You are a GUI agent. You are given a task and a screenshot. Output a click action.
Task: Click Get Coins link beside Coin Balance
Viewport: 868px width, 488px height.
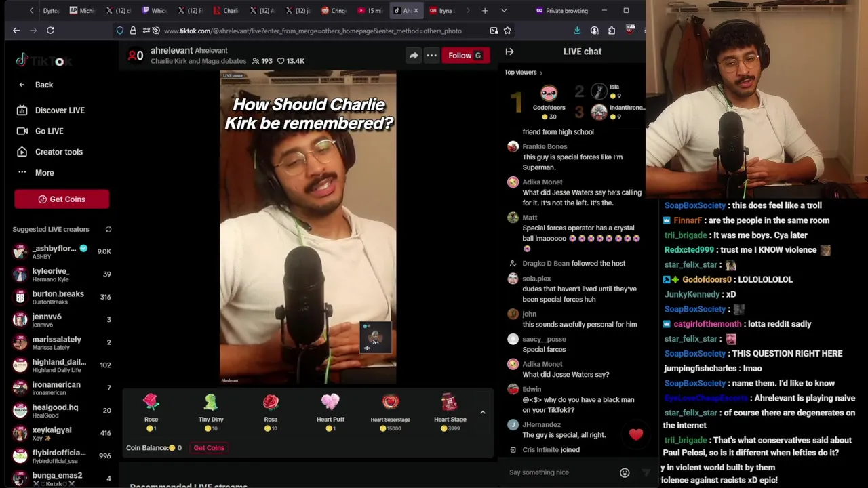click(x=209, y=448)
